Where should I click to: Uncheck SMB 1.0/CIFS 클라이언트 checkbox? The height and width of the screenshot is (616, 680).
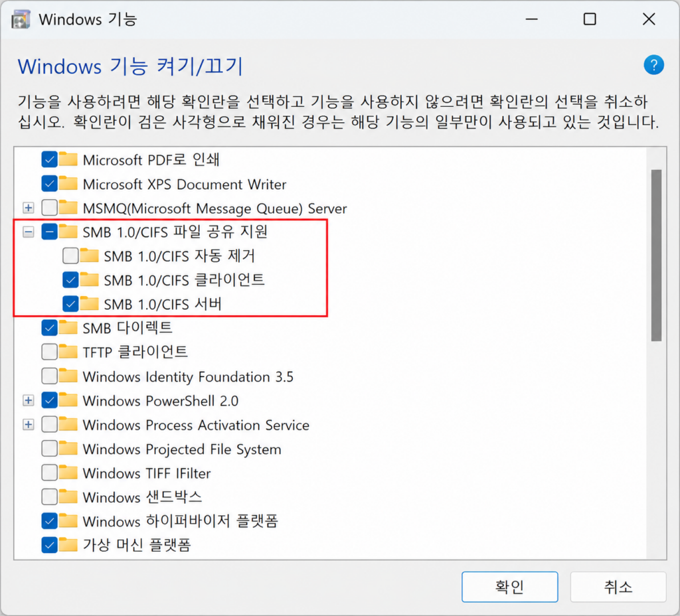point(70,280)
